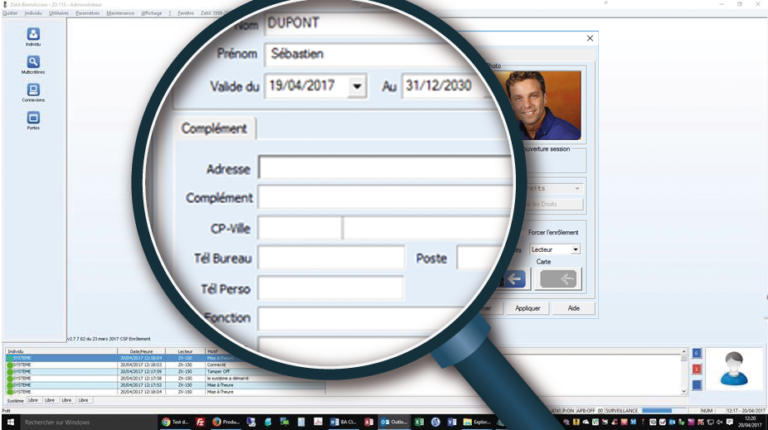
Task: Select the log row with motif 'Connecté'
Action: coord(165,365)
